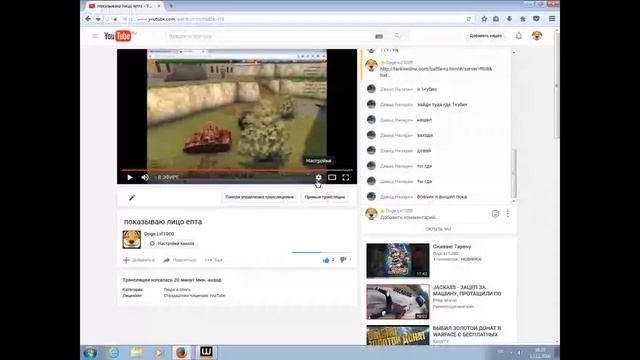This screenshot has width=640, height=360.
Task: Click the "Прямые трансляции" button
Action: pos(324,197)
